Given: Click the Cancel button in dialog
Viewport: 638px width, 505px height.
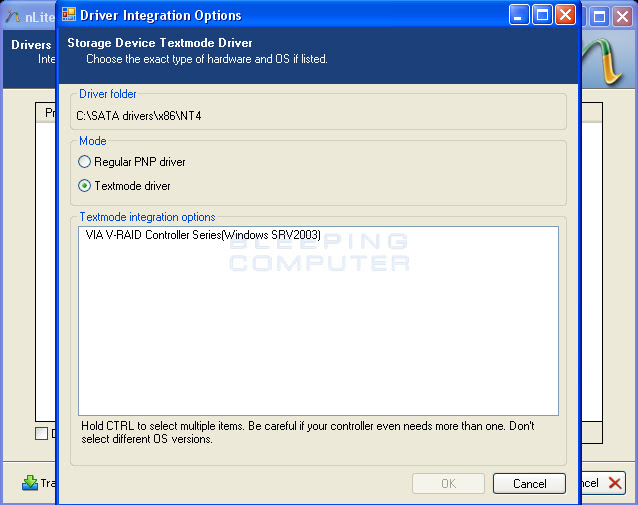Looking at the screenshot, I should [x=529, y=483].
